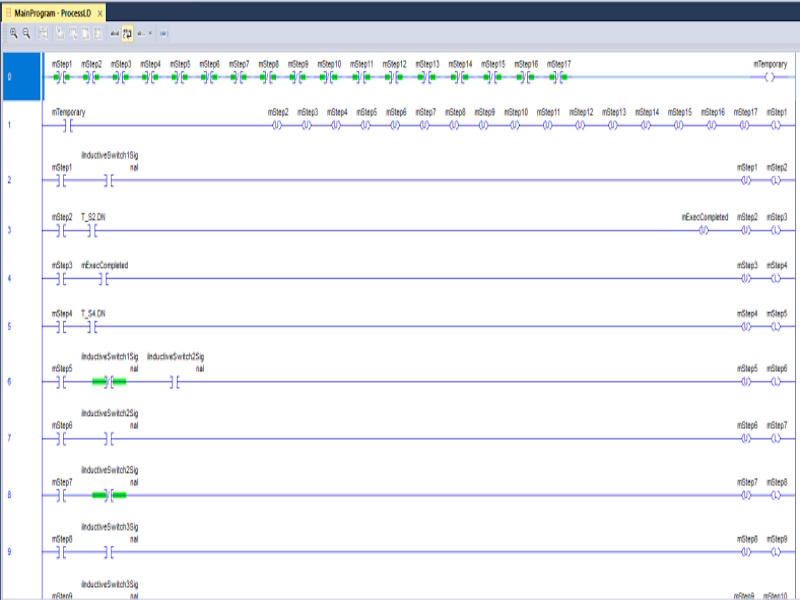
Task: Select the T_S4.DN contact on rung 5
Action: click(x=91, y=327)
